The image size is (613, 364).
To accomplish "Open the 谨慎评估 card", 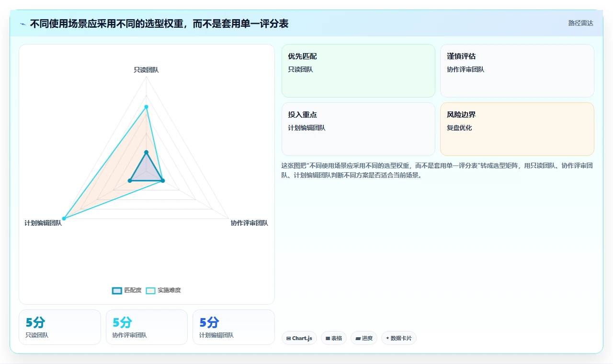I will (x=517, y=71).
